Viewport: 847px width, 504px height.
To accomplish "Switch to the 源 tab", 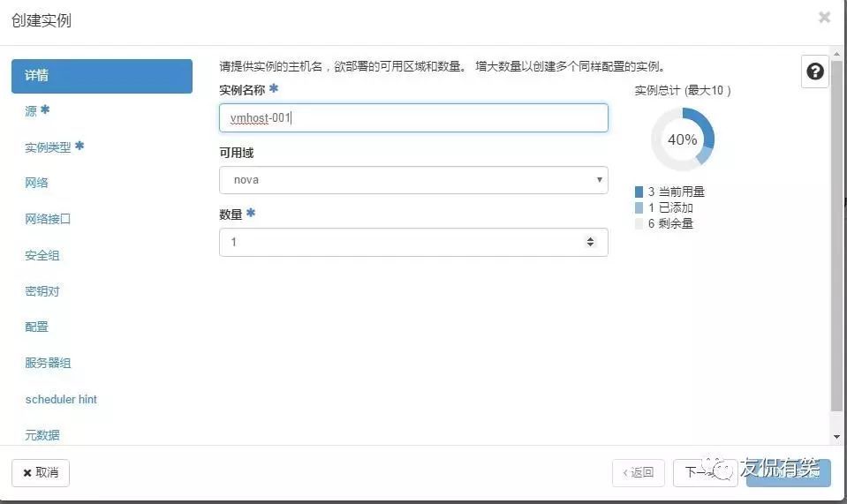I will [37, 111].
